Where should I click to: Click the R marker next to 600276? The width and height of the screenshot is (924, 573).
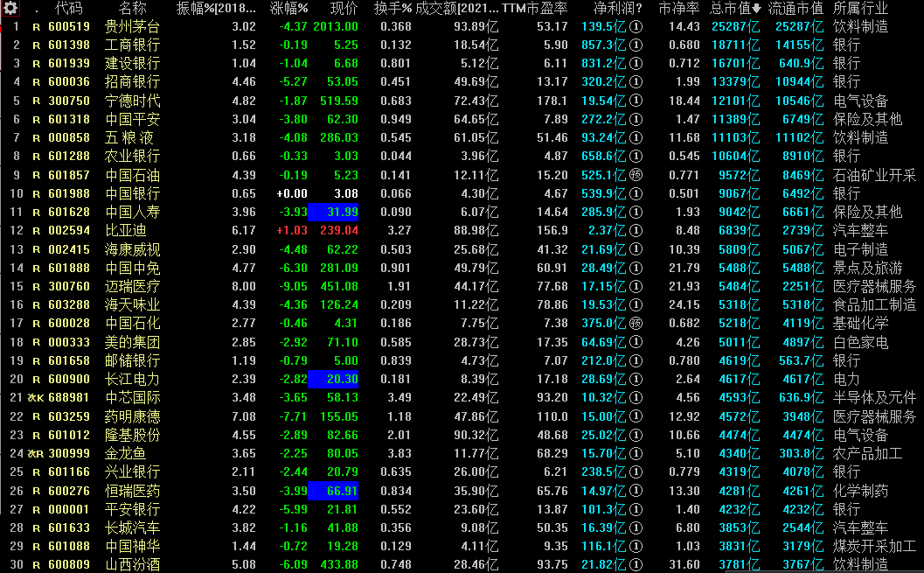[37, 491]
